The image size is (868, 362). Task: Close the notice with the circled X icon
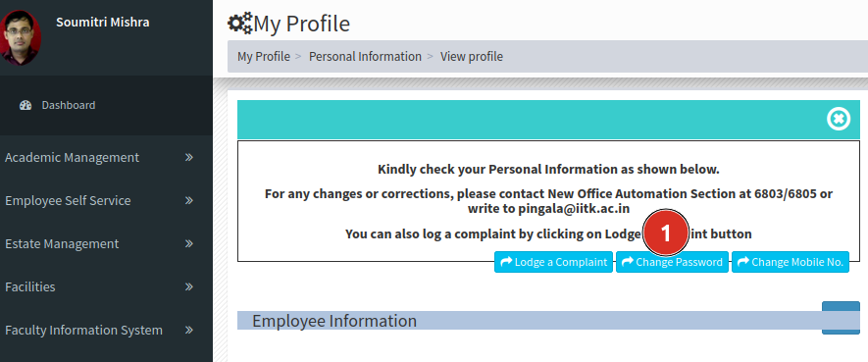[839, 119]
